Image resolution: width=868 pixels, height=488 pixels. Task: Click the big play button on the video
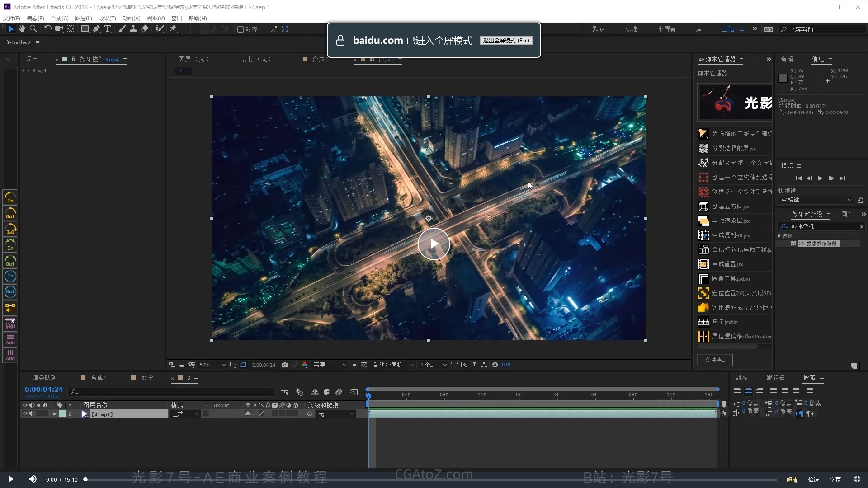pos(434,244)
